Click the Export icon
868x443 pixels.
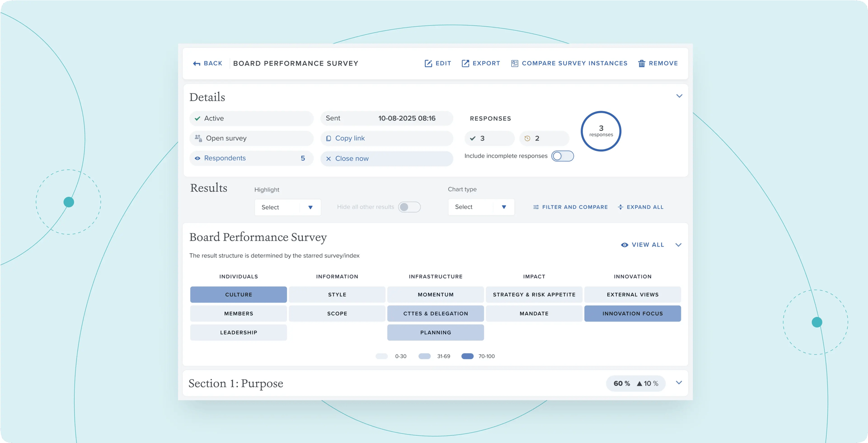point(465,63)
